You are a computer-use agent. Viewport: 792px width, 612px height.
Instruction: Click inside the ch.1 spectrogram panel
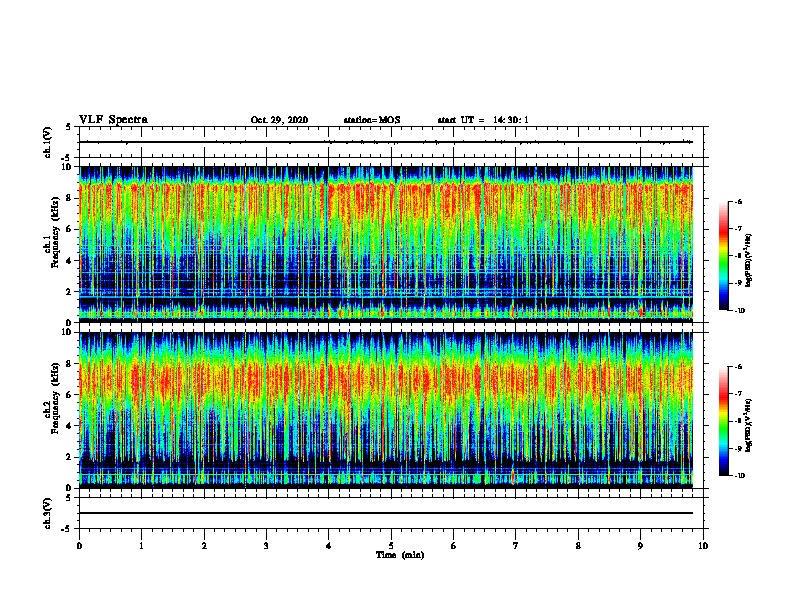[x=386, y=244]
